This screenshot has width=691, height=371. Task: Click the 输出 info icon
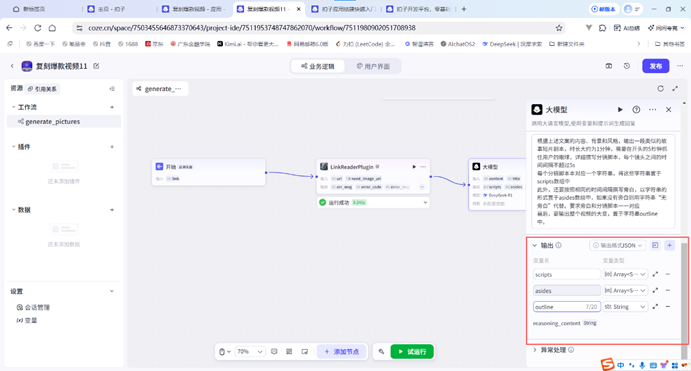pos(558,245)
